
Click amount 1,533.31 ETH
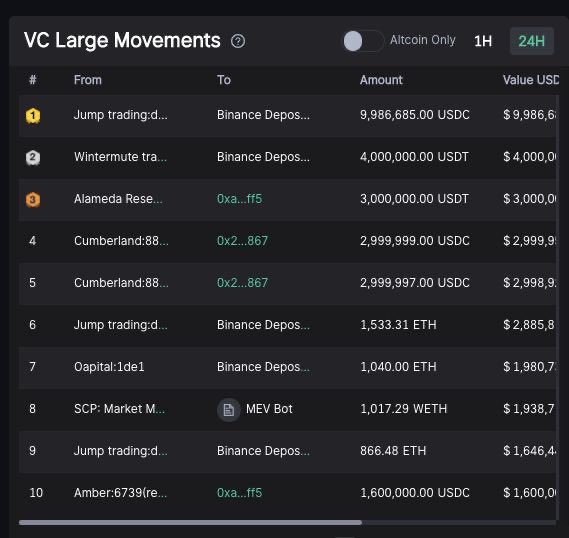coord(398,325)
